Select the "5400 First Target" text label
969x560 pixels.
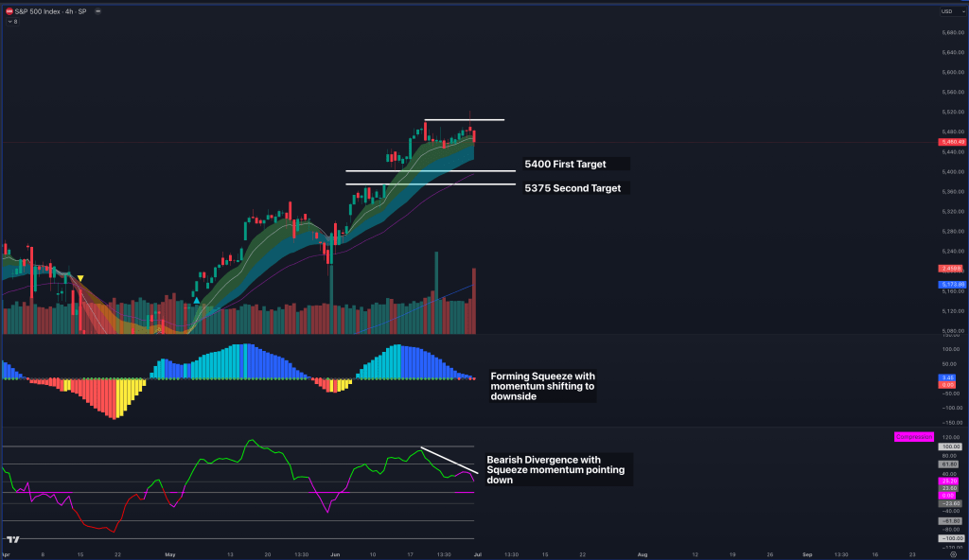565,165
